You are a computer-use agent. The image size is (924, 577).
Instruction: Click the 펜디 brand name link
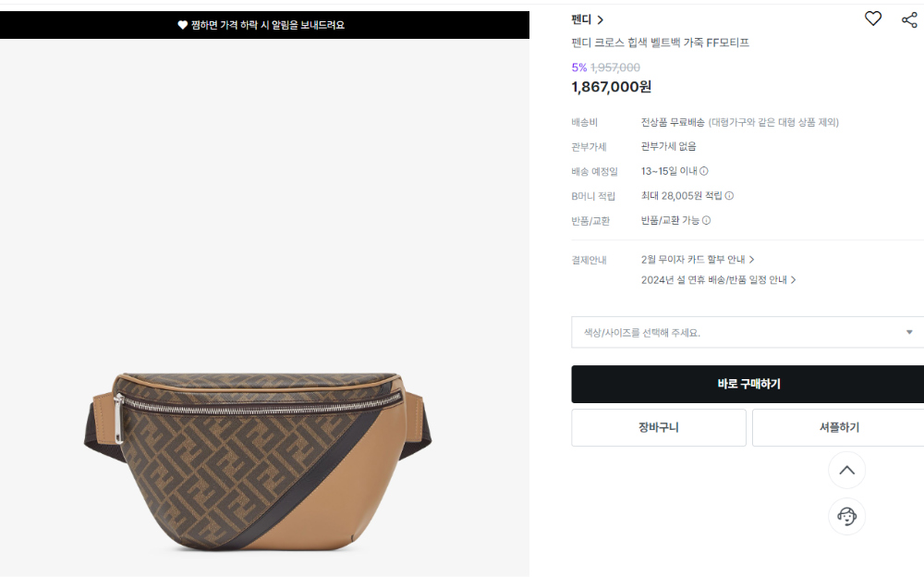(x=581, y=19)
